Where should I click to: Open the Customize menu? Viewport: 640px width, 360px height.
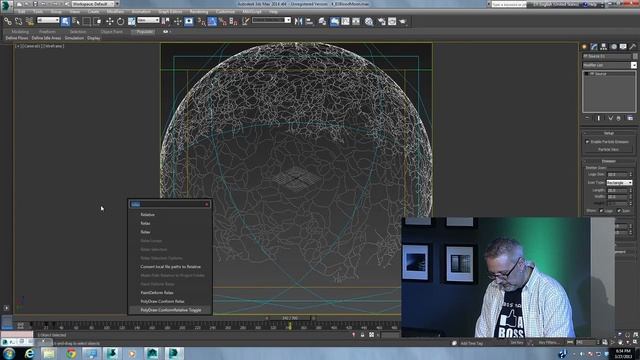pyautogui.click(x=225, y=12)
